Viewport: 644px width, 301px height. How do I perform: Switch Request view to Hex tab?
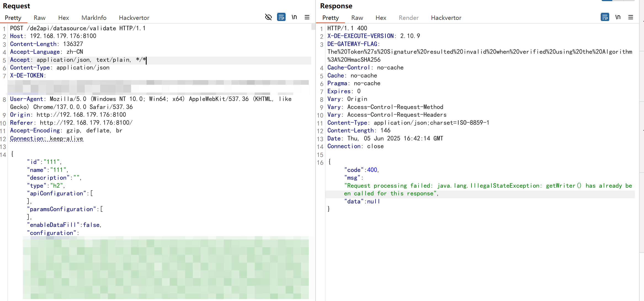pyautogui.click(x=63, y=18)
